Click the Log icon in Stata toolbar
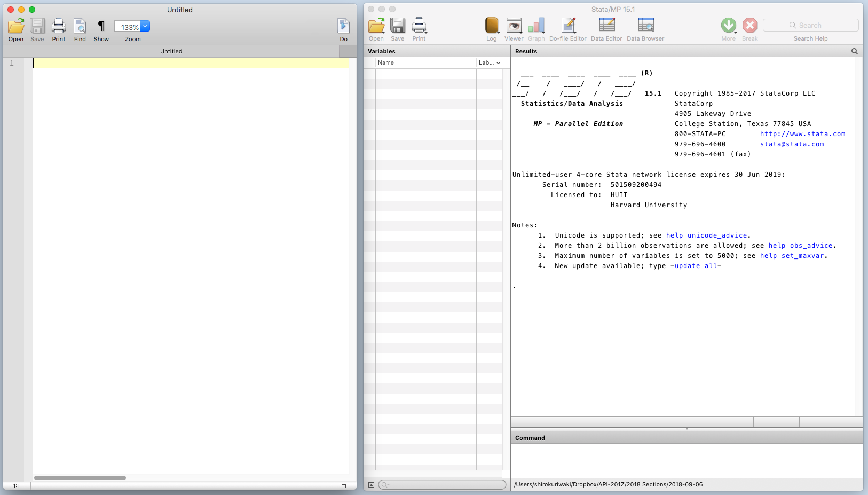The image size is (868, 495). [x=491, y=26]
